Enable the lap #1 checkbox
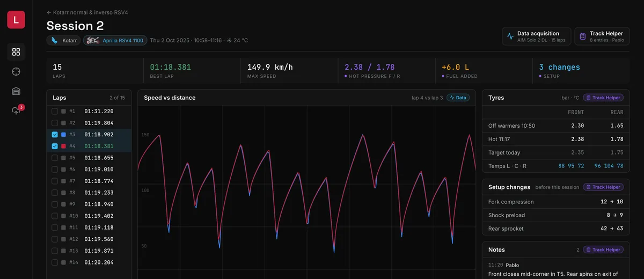The height and width of the screenshot is (279, 644). point(55,111)
